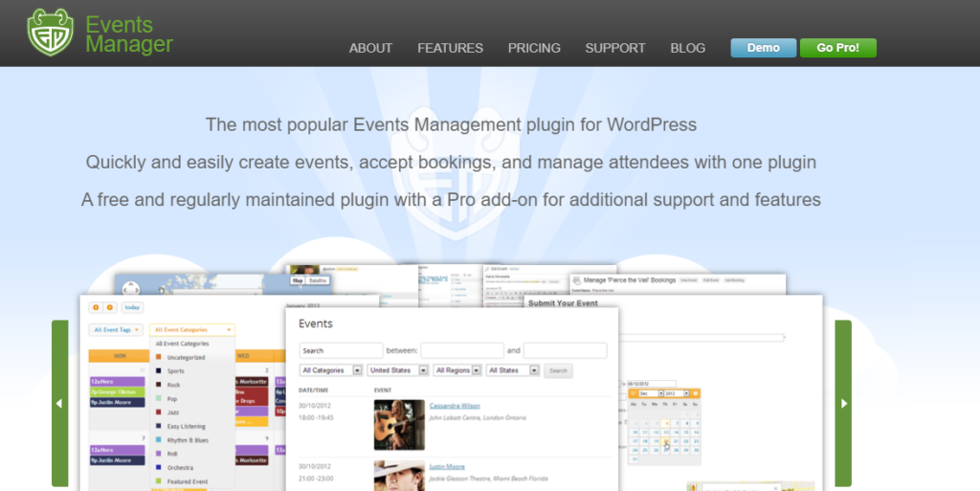
Task: Select the Featured Event category
Action: tap(187, 481)
